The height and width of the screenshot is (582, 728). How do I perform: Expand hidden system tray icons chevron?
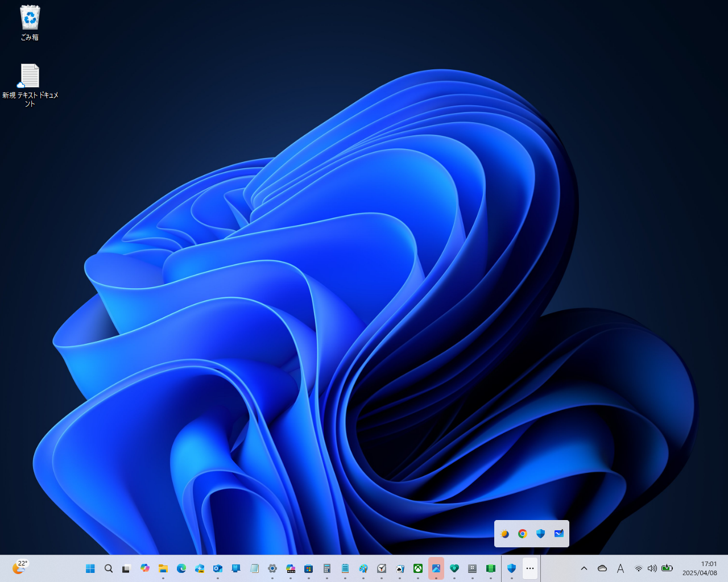(x=584, y=568)
